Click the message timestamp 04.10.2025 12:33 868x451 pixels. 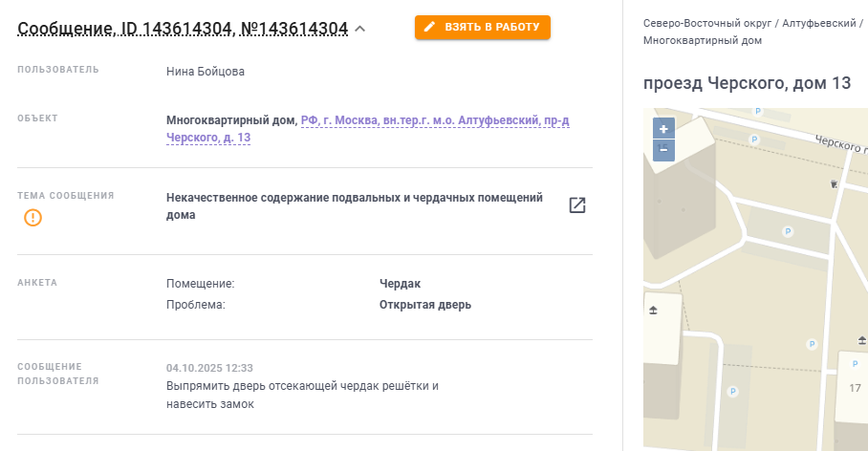click(209, 368)
